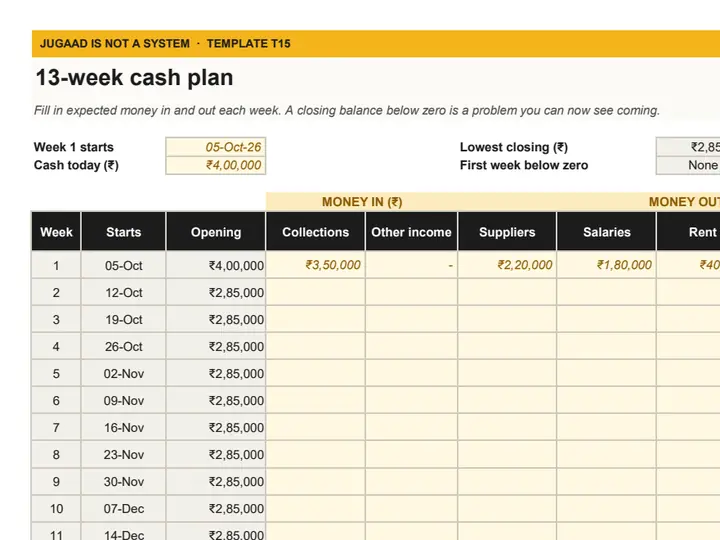Click the italic instruction line below title
The height and width of the screenshot is (540, 720).
tap(347, 110)
